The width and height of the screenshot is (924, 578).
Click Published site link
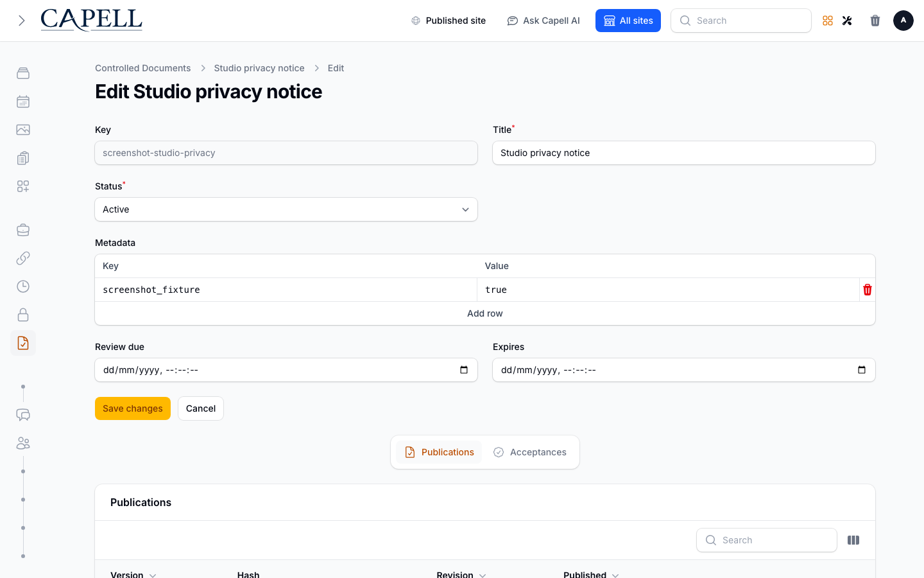[449, 21]
